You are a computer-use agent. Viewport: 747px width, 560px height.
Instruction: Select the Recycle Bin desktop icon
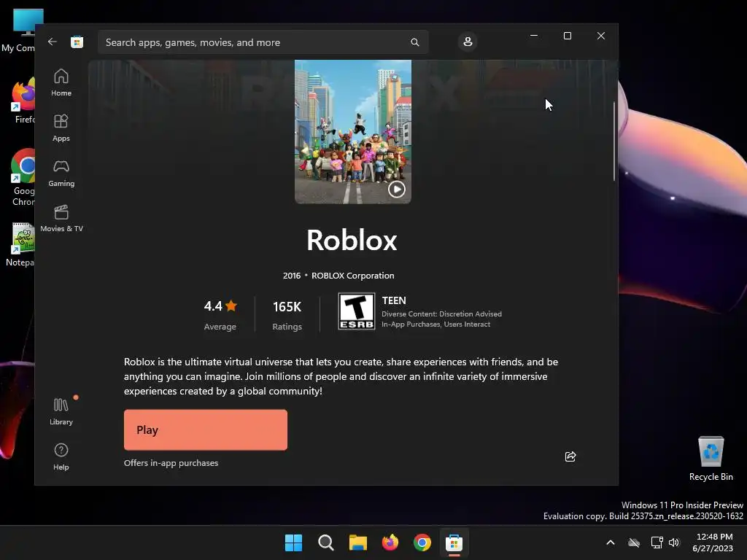point(711,459)
